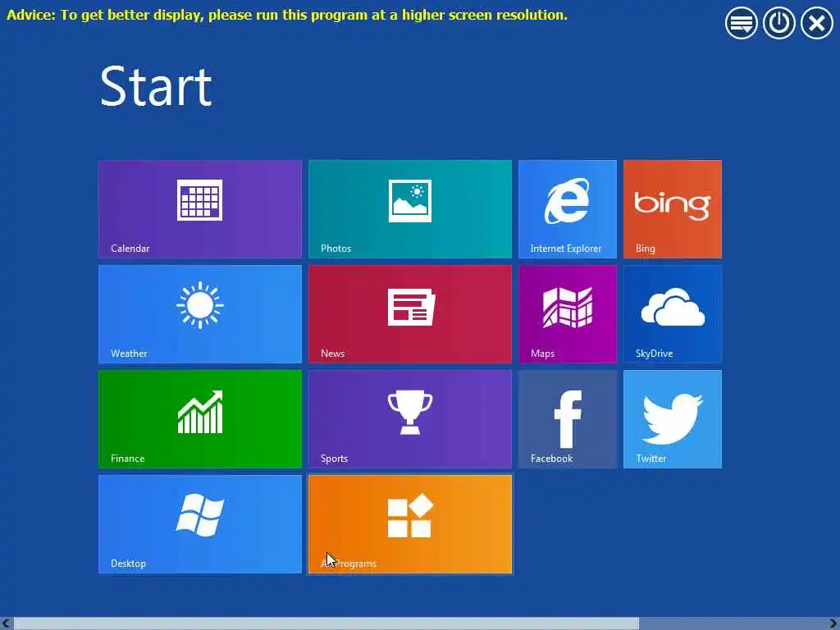Open the Finance tile
This screenshot has width=840, height=630.
pyautogui.click(x=200, y=419)
